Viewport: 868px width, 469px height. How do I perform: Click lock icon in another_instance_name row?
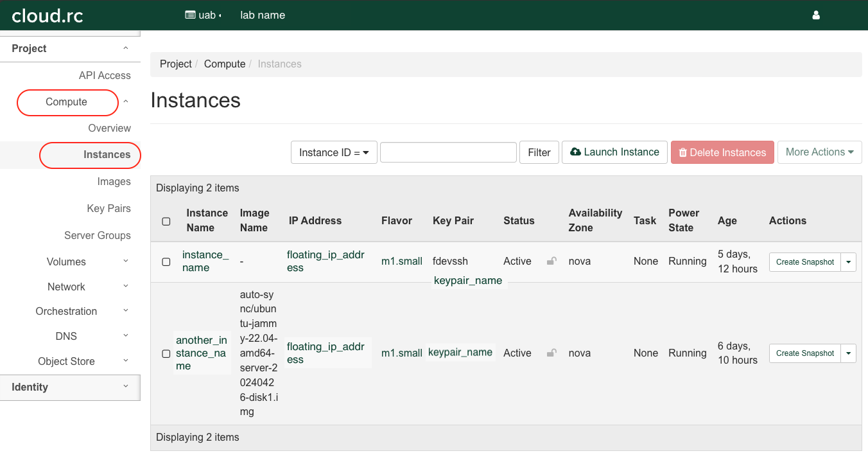pos(551,353)
